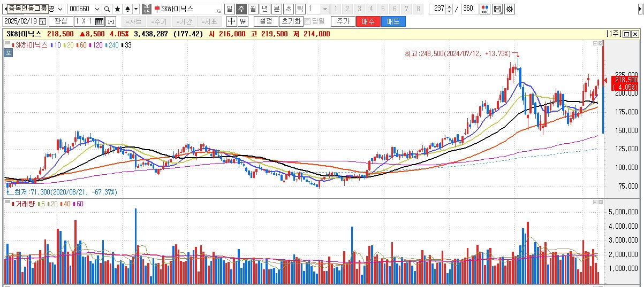
Task: Click the 20/45 market indicator icon
Action: [147, 9]
